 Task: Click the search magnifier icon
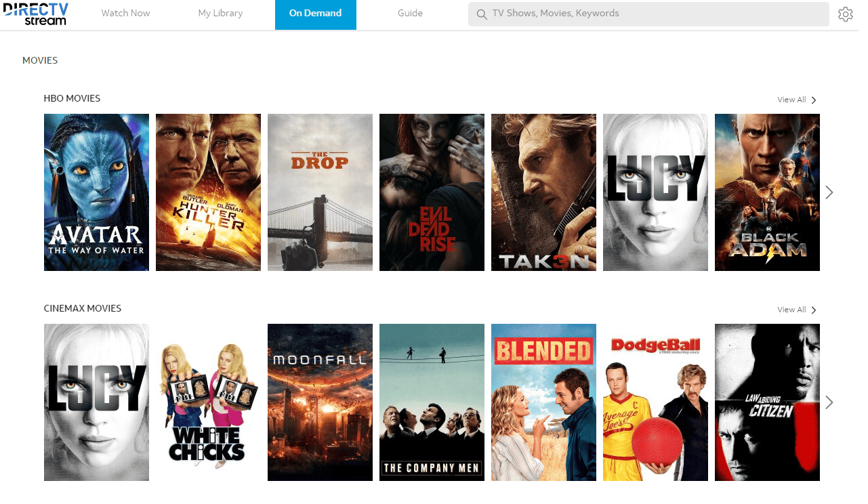[482, 14]
